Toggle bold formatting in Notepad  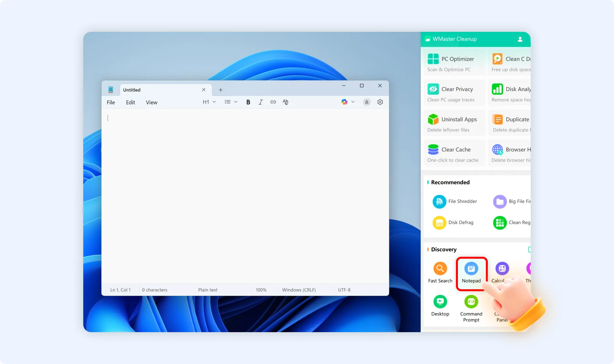(248, 102)
